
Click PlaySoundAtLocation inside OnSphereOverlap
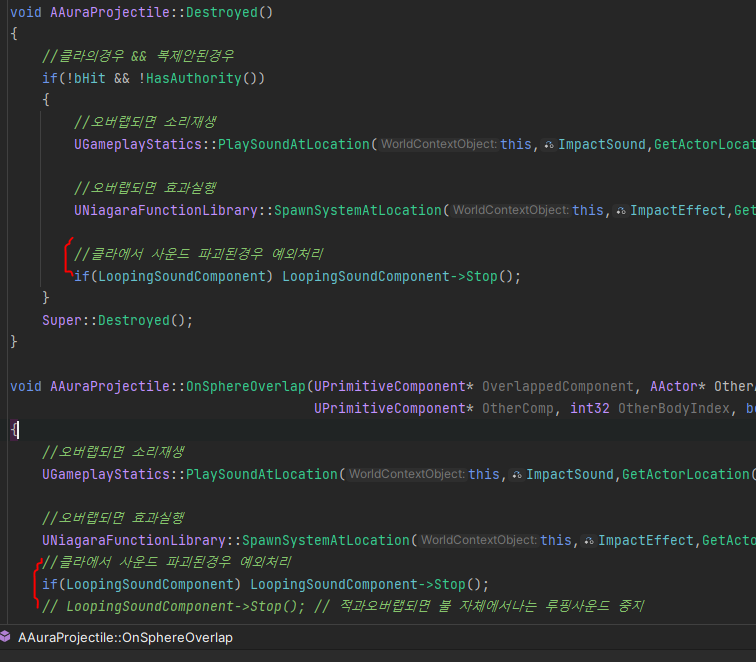(x=262, y=474)
